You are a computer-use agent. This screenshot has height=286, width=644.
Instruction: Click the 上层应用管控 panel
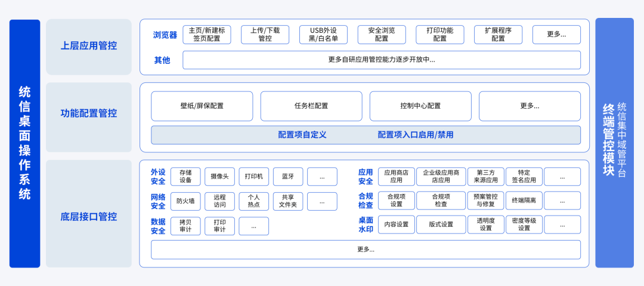click(x=89, y=47)
